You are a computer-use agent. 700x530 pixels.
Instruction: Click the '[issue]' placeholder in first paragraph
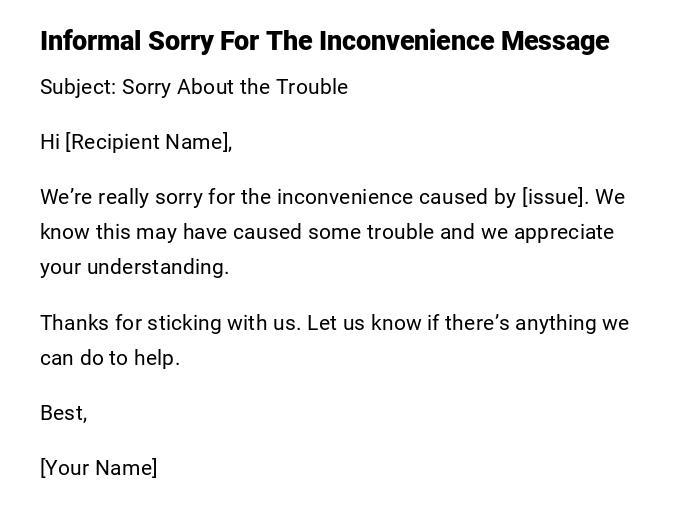(555, 197)
